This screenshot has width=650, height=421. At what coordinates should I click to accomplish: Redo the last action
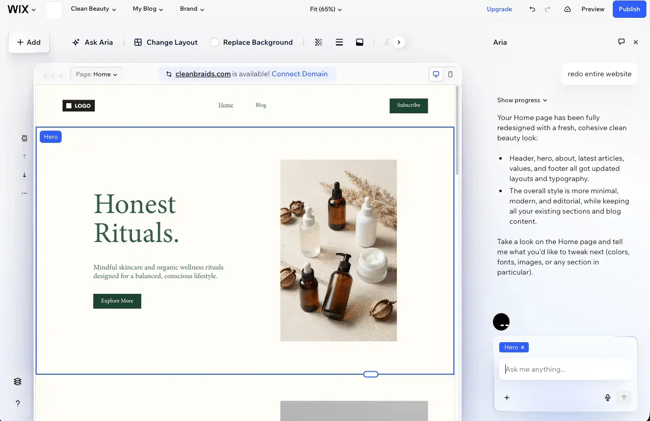coord(548,9)
